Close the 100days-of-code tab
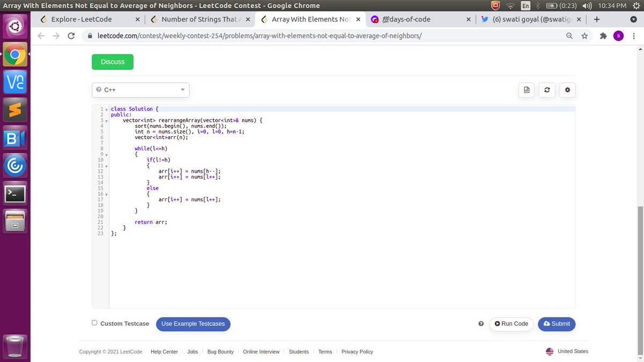644x362 pixels. 469,19
